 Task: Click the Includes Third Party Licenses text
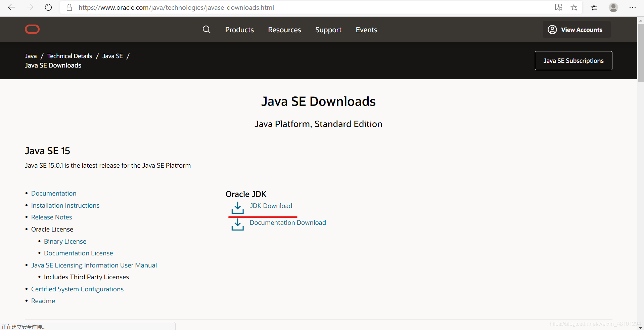[x=86, y=277]
